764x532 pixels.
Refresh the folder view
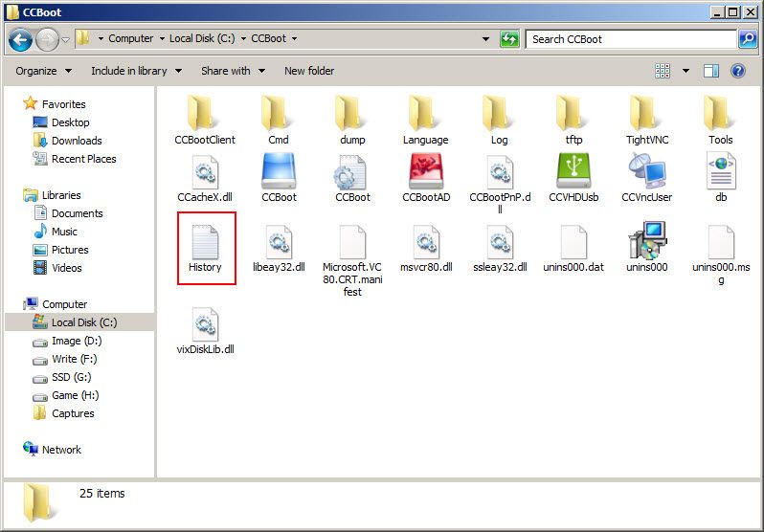509,39
